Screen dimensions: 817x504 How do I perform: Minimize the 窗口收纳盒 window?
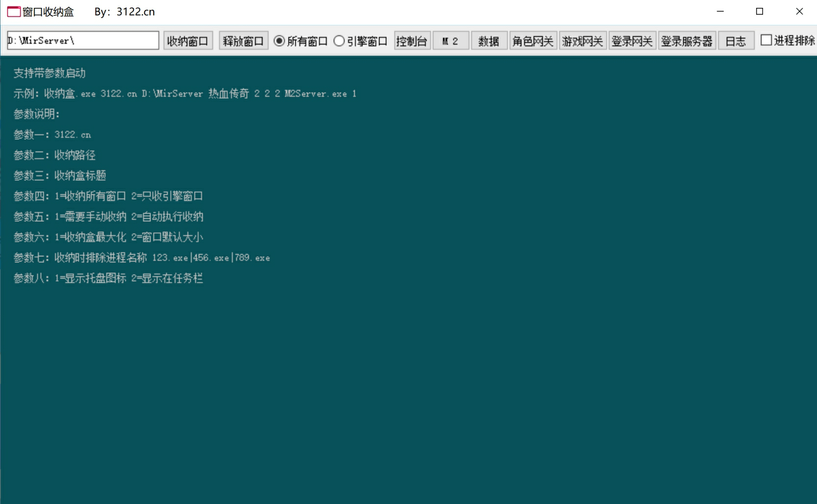720,11
